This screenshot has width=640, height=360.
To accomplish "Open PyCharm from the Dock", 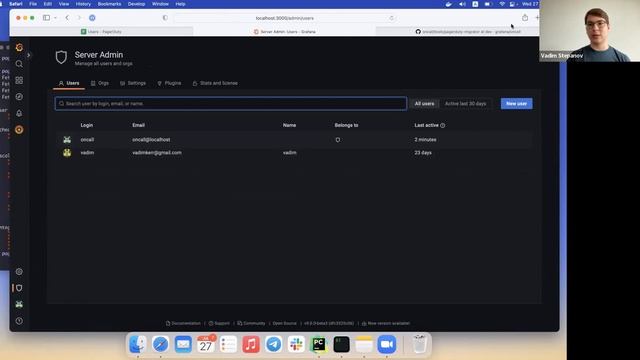I will point(319,344).
